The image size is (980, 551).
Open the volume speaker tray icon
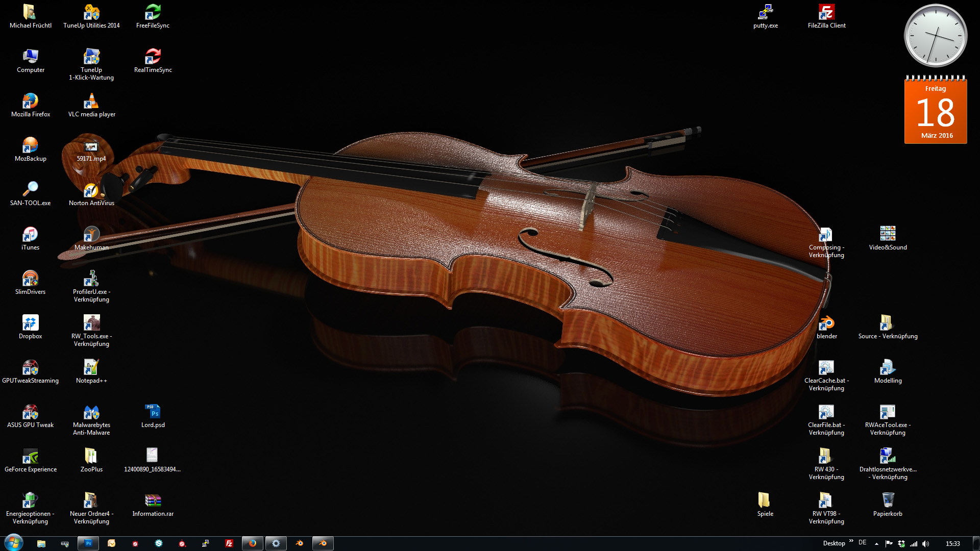926,544
